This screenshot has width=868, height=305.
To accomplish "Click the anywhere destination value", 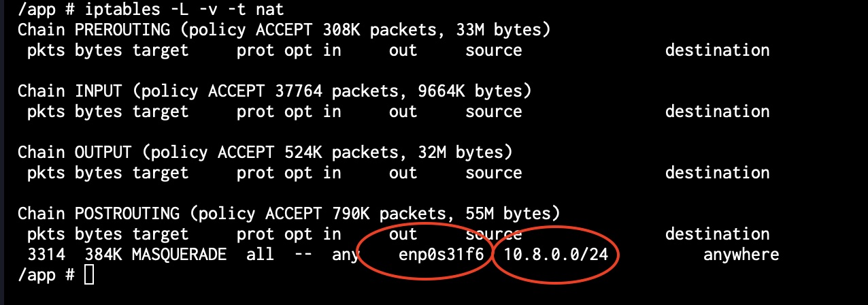I will pyautogui.click(x=741, y=255).
